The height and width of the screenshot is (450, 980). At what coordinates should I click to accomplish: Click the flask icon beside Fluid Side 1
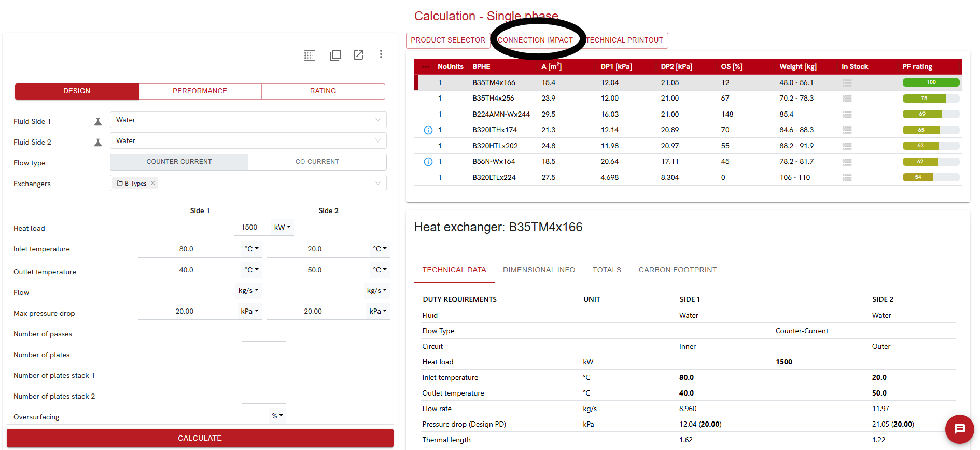[97, 122]
